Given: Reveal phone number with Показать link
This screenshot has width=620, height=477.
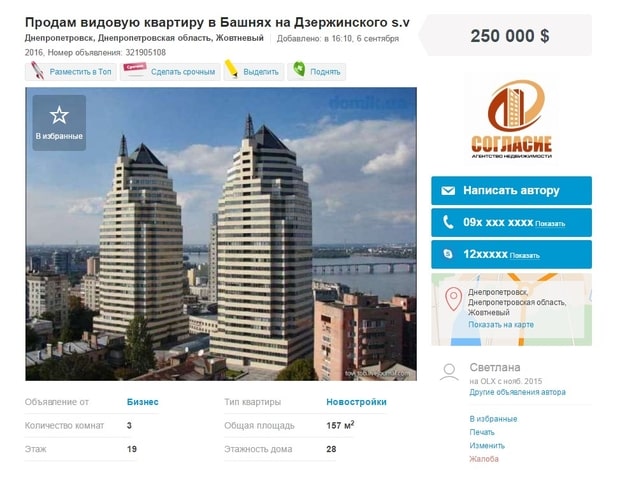Looking at the screenshot, I should coord(550,224).
